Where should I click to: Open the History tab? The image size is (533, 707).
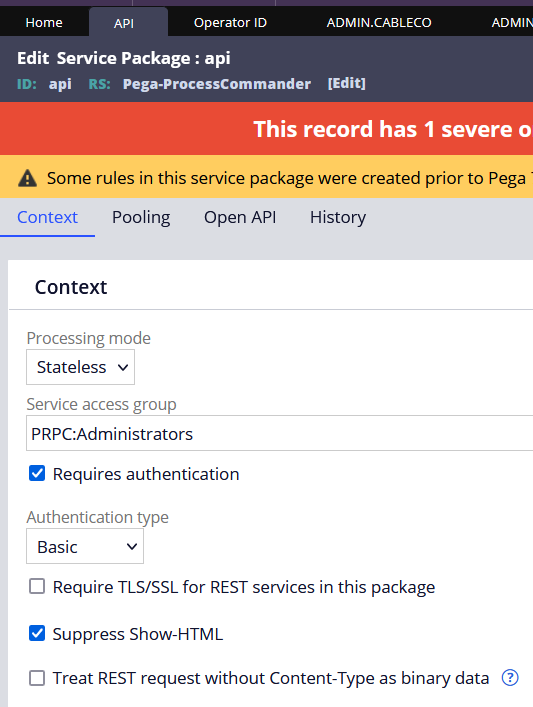(x=338, y=217)
